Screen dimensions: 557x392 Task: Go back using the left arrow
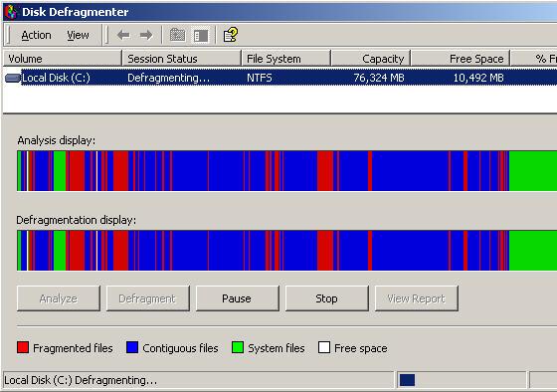point(123,35)
